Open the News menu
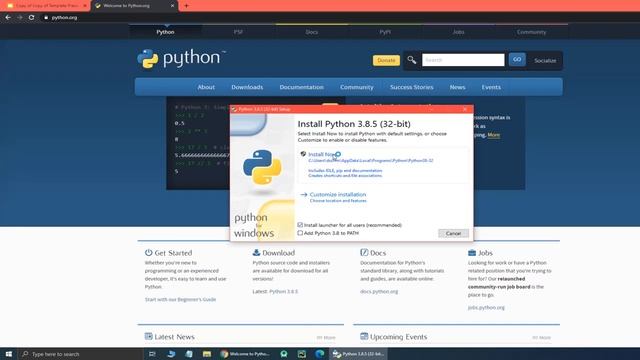 tap(457, 87)
